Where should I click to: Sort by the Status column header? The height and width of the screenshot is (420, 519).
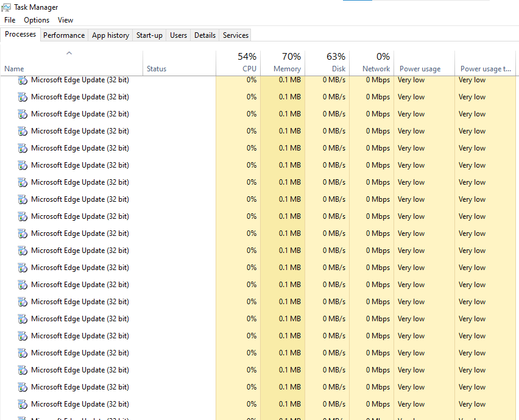tap(180, 63)
